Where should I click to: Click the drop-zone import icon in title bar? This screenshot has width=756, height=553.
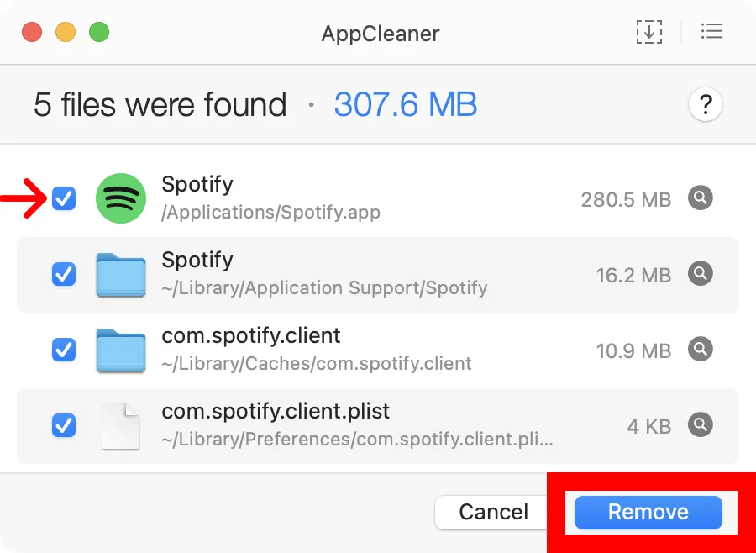click(x=648, y=33)
